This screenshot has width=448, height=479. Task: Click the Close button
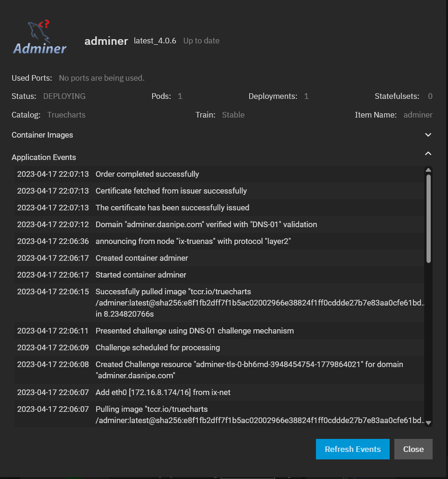click(413, 449)
